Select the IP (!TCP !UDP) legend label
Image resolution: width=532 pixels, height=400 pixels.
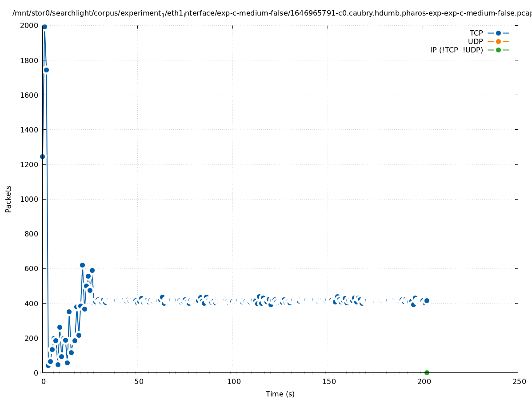pyautogui.click(x=456, y=50)
